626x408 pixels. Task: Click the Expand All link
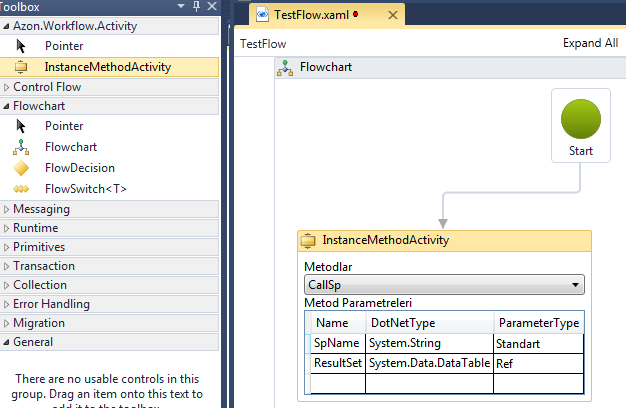(590, 43)
